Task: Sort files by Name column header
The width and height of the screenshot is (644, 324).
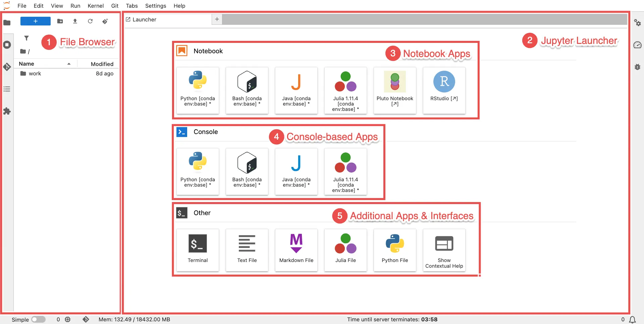Action: tap(26, 64)
